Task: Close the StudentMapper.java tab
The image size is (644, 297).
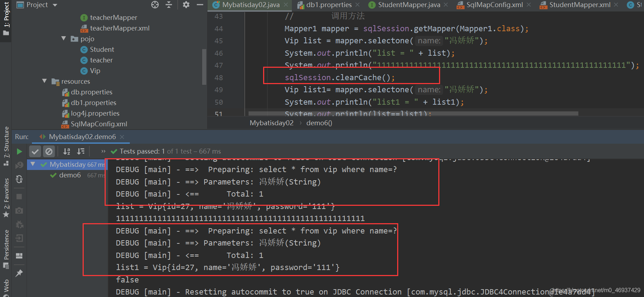Action: click(x=446, y=5)
